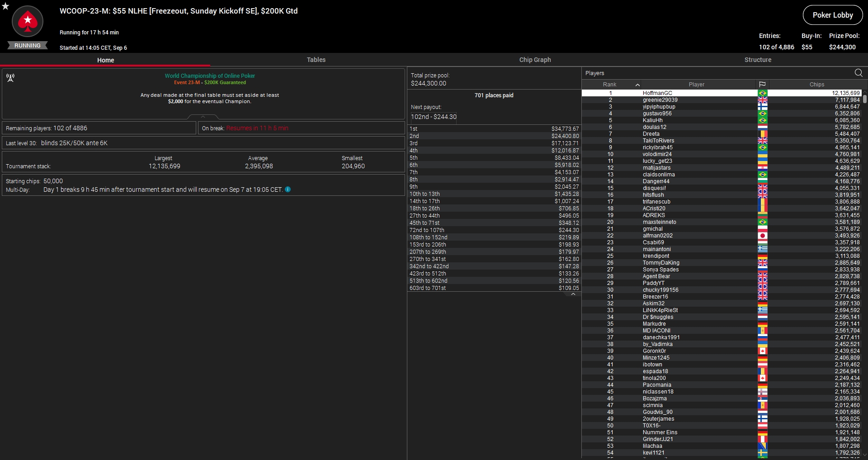Click the Players panel title
Viewport: 868px width, 460px height.
click(x=594, y=73)
